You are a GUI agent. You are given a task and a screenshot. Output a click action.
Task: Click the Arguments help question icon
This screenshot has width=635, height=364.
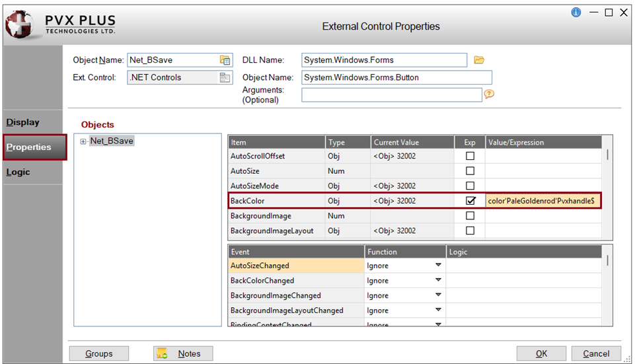click(x=489, y=94)
